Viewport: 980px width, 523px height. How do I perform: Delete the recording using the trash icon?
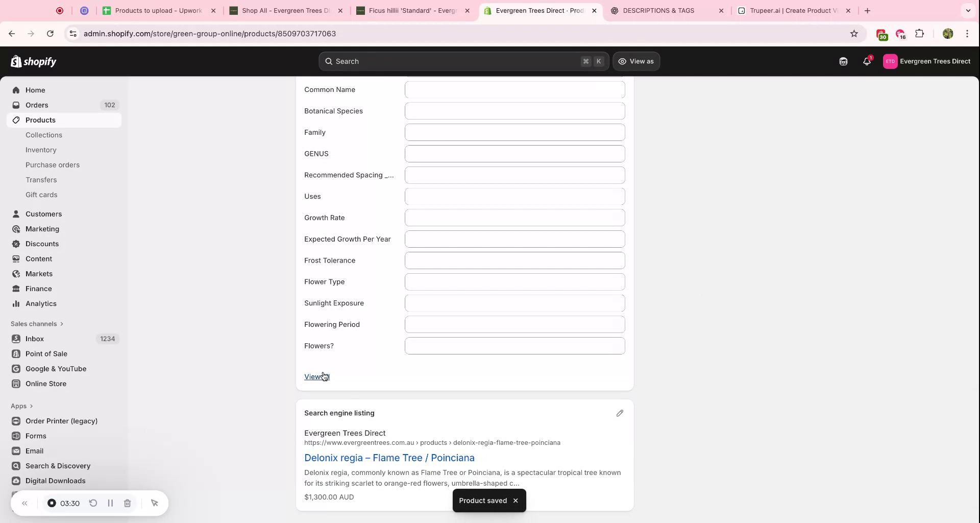click(x=128, y=503)
